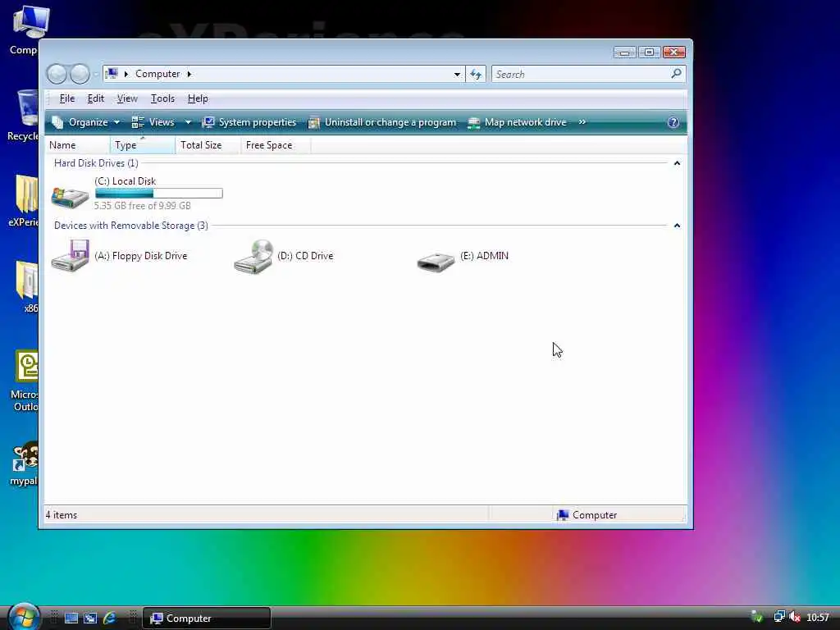Minimize the Computer window

pyautogui.click(x=624, y=52)
